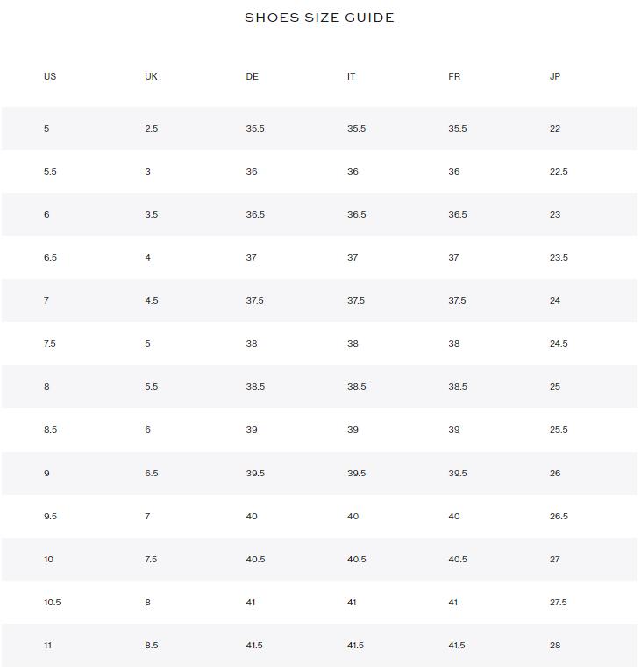Select US size 7.5 row label
The image size is (641, 672).
pyautogui.click(x=50, y=344)
